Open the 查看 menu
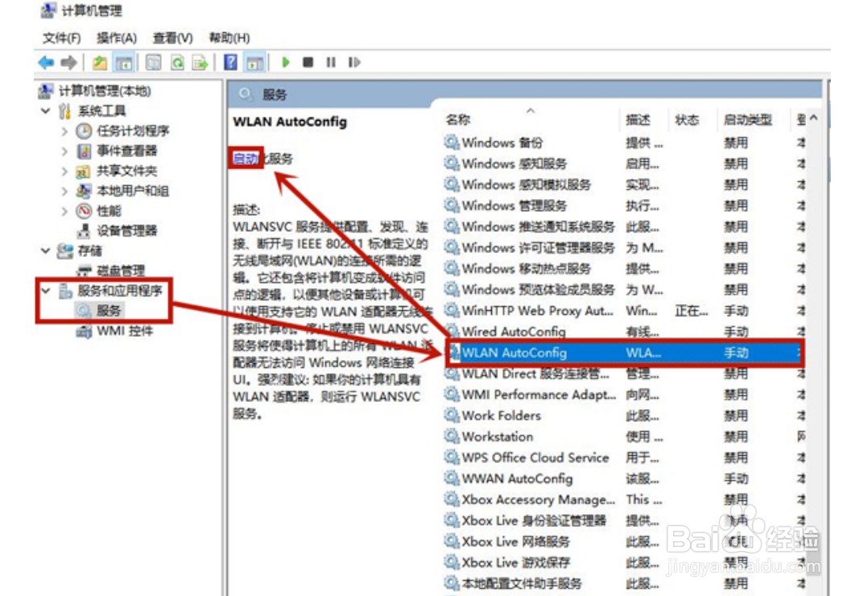 pos(170,38)
